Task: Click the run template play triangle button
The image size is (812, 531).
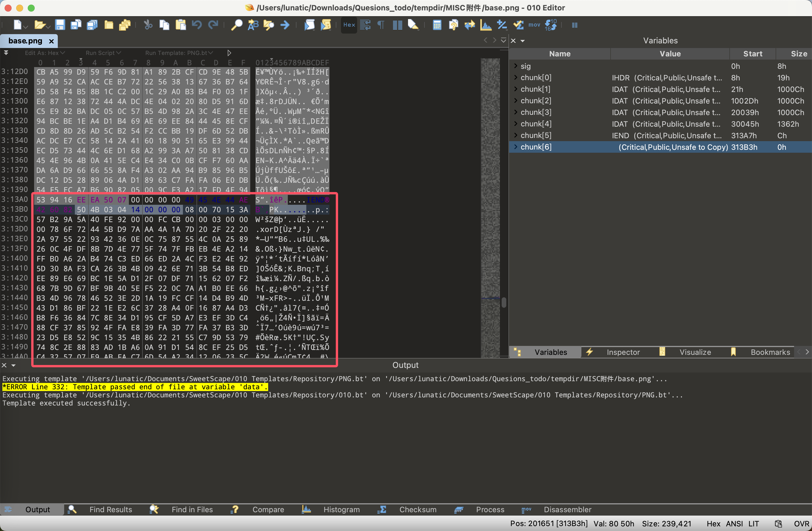Action: pyautogui.click(x=229, y=53)
